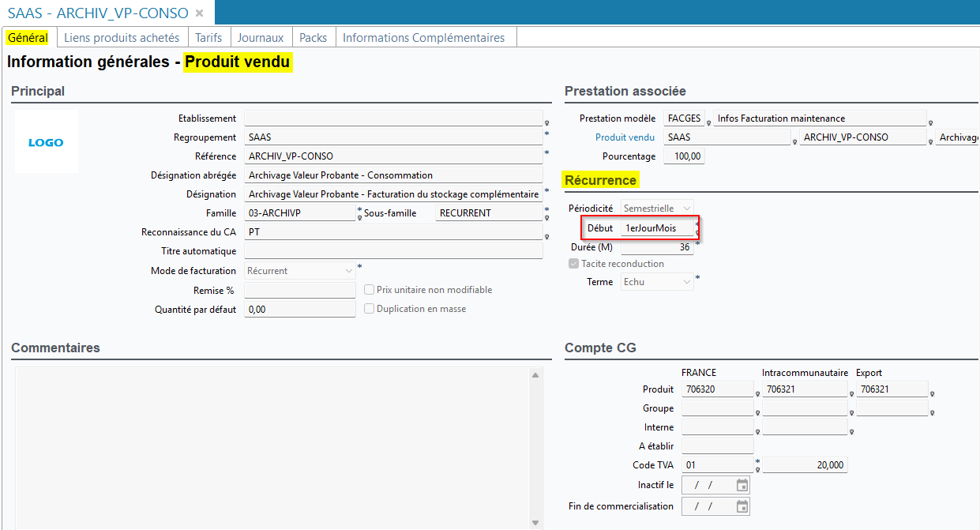The height and width of the screenshot is (530, 980).
Task: Click lookup icon next to FRANCE Produit 706320
Action: (757, 393)
